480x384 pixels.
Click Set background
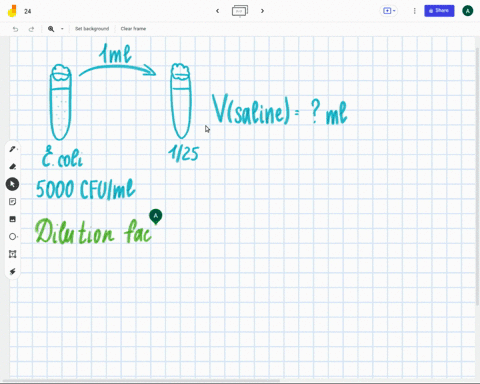pyautogui.click(x=92, y=29)
